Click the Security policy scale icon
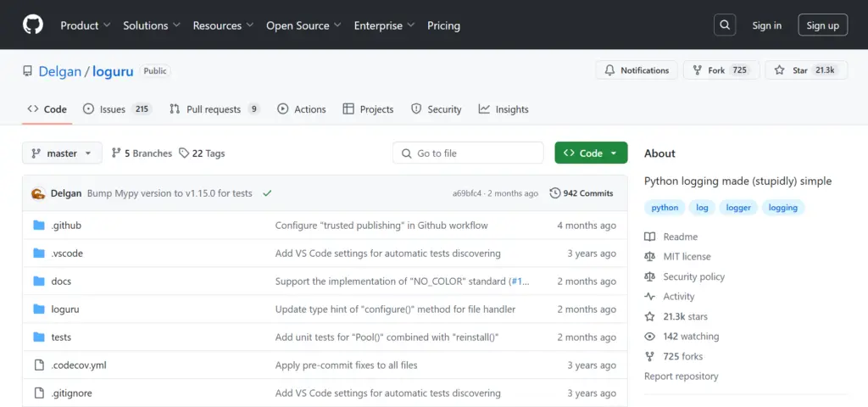 tap(650, 276)
